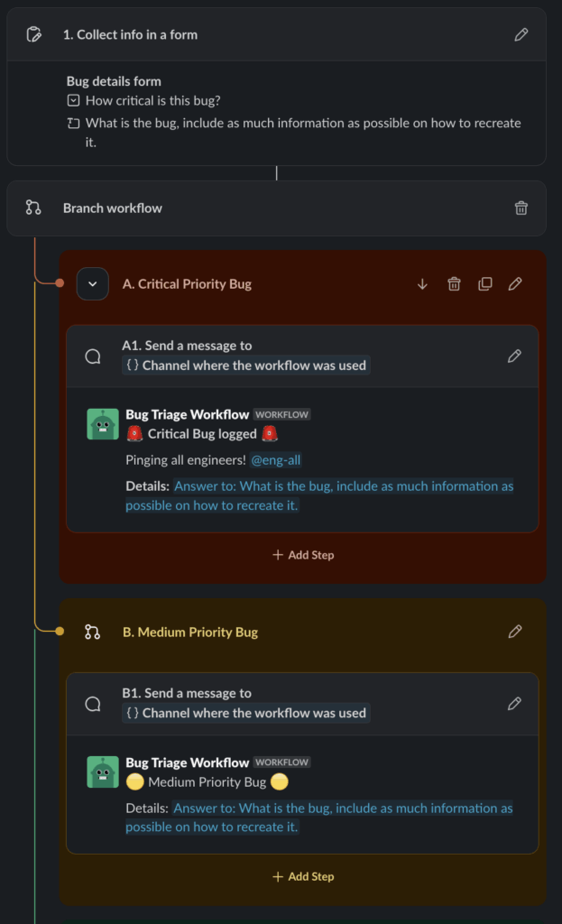Image resolution: width=562 pixels, height=924 pixels.
Task: Move the Critical Priority Bug branch down
Action: point(422,283)
